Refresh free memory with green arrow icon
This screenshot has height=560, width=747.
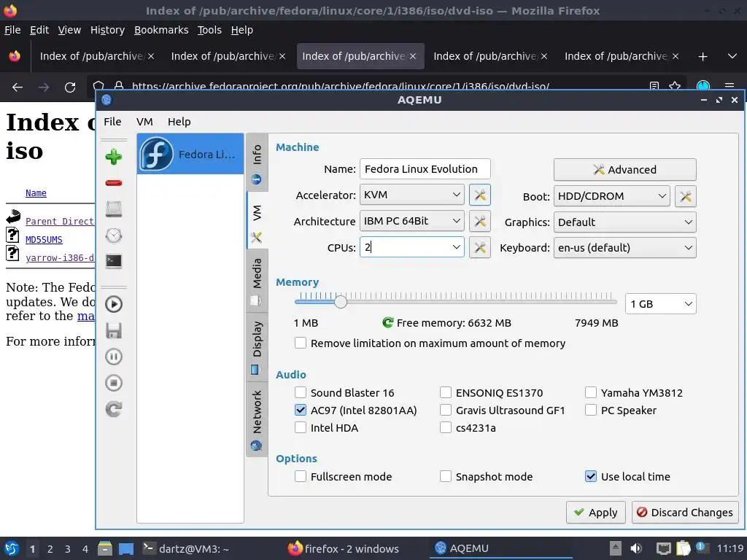click(x=388, y=323)
